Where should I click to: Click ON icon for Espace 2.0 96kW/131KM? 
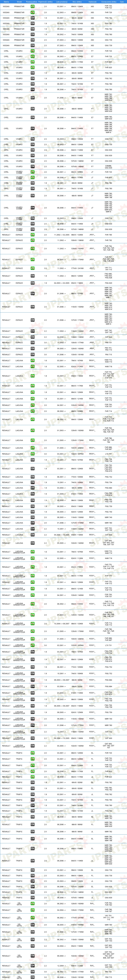coord(32,294)
